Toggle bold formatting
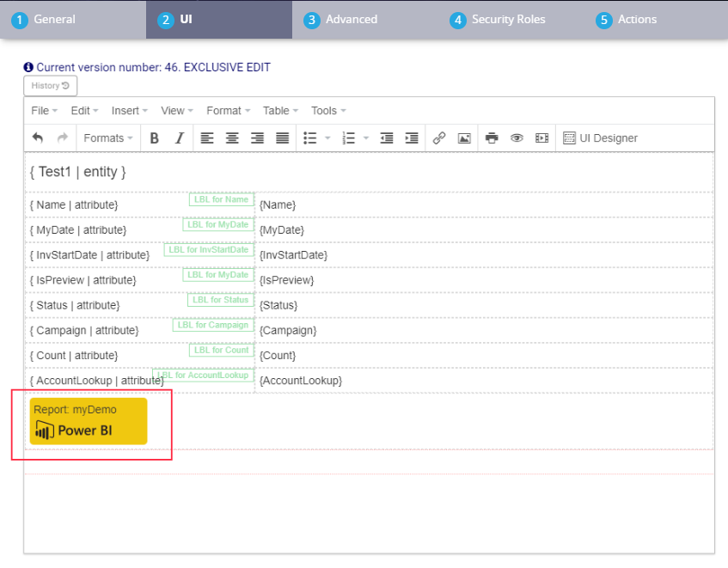728x568 pixels. pyautogui.click(x=155, y=138)
